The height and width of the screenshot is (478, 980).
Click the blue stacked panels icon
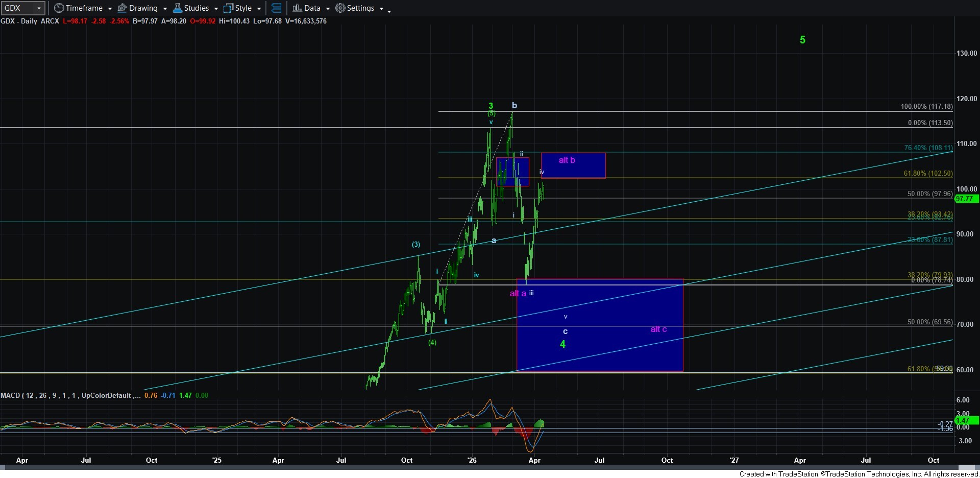(276, 8)
